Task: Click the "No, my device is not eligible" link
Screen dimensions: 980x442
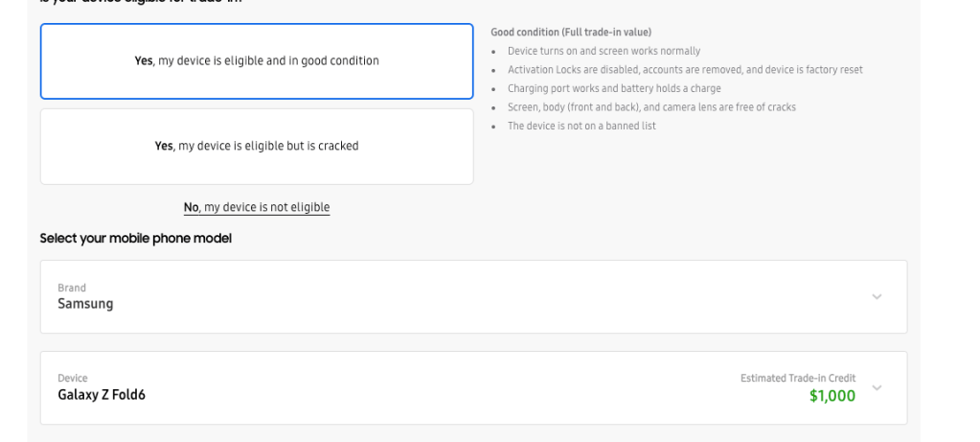Action: click(x=257, y=207)
